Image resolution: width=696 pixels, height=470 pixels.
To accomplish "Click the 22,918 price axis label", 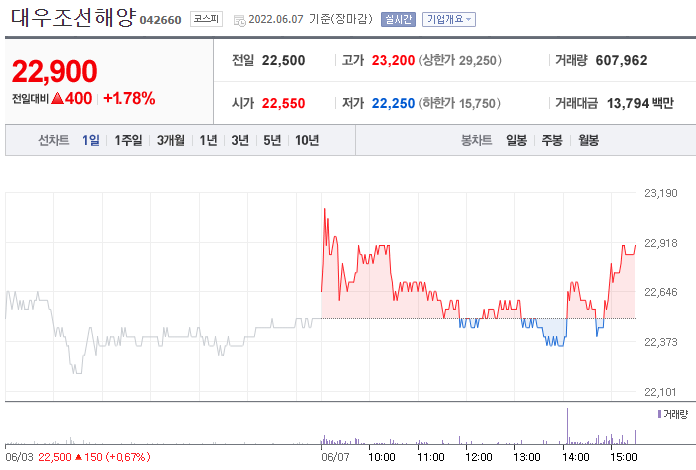I will 661,243.
